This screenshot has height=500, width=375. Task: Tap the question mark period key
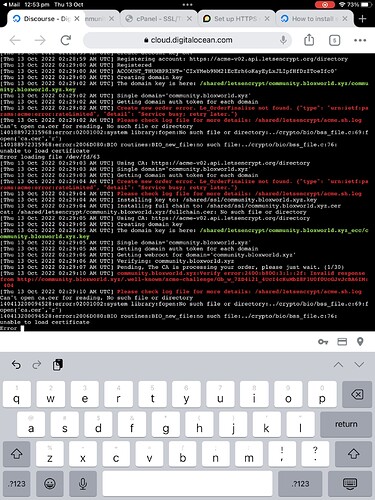[315, 454]
